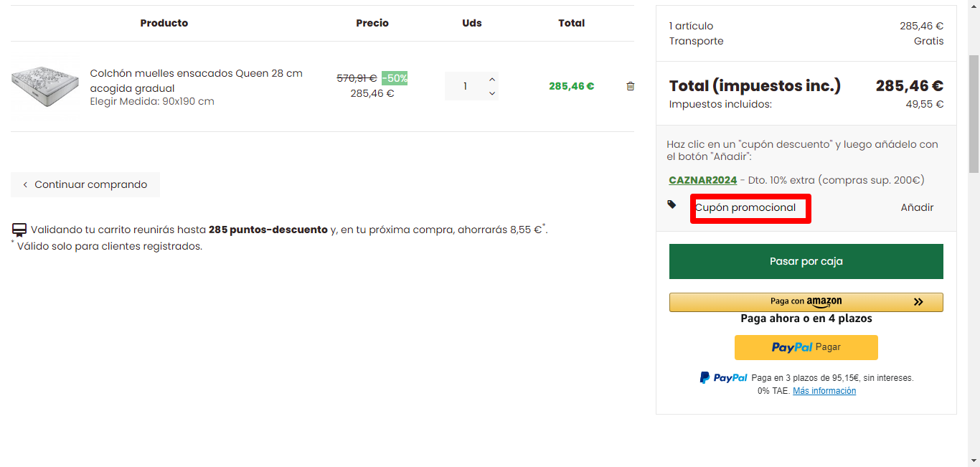Image resolution: width=980 pixels, height=467 pixels.
Task: Decrease quantity with the down arrow
Action: [492, 93]
